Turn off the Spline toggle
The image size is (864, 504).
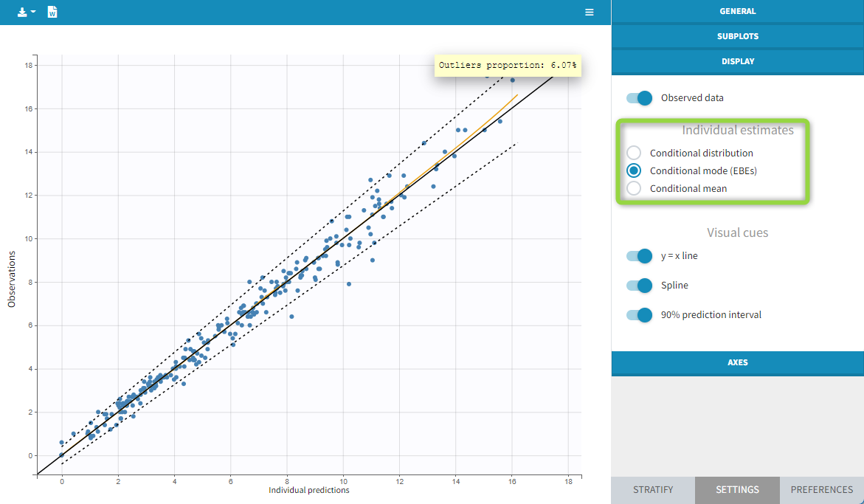639,286
